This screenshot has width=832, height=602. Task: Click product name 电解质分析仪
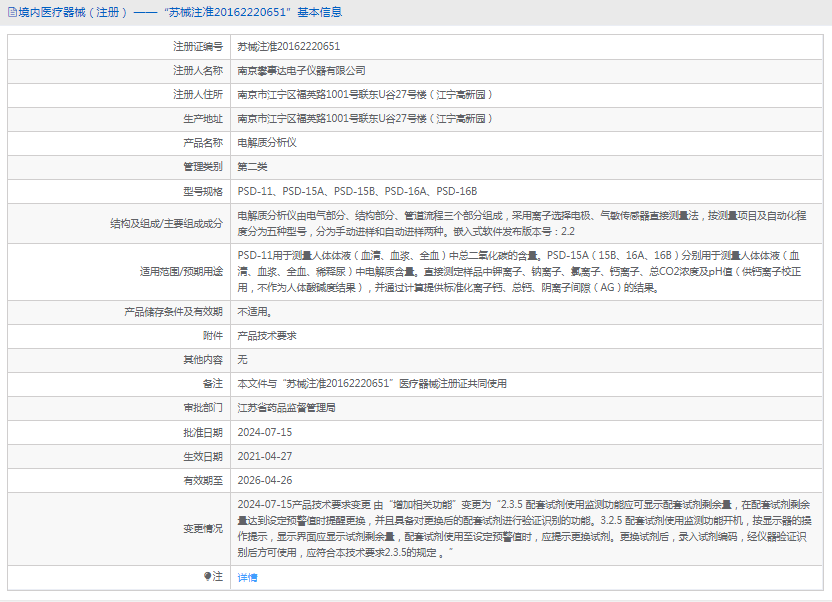coord(267,143)
